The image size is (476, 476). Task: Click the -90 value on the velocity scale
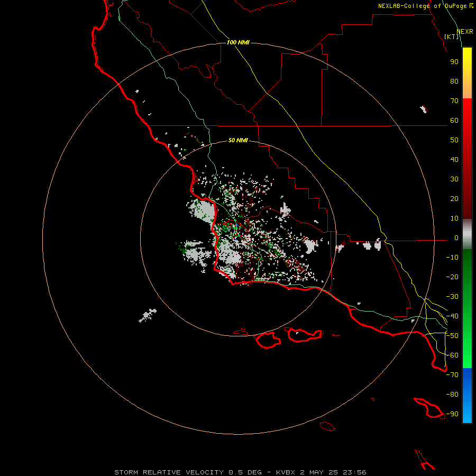click(452, 414)
